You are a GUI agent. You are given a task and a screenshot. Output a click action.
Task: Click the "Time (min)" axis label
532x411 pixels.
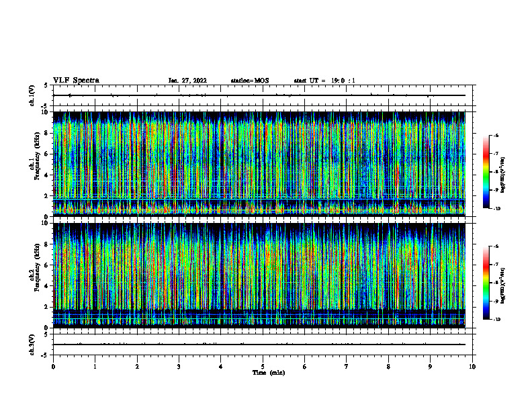pos(269,373)
